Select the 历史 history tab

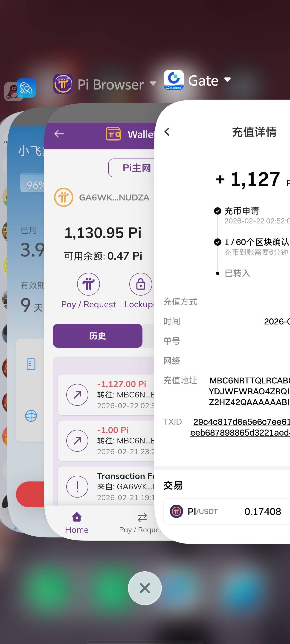tap(98, 336)
